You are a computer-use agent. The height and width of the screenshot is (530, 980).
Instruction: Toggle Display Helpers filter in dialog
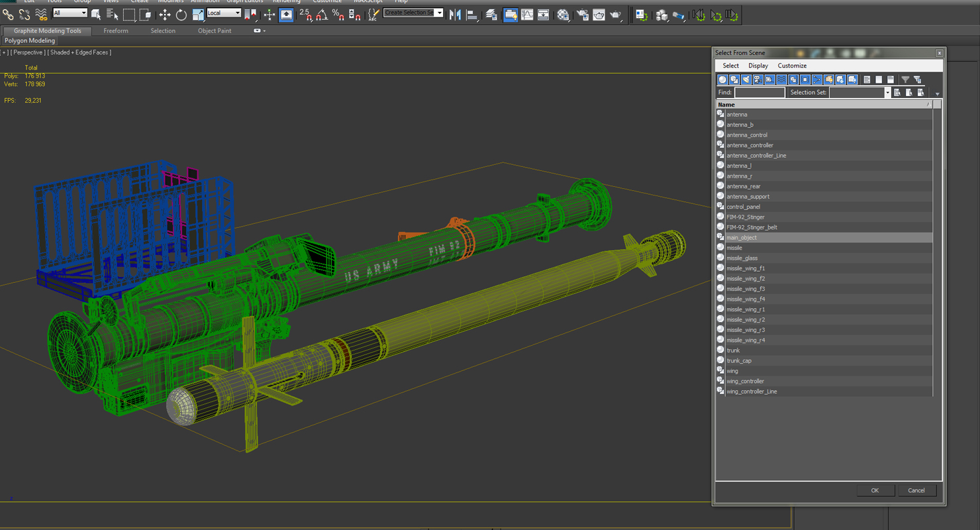pyautogui.click(x=769, y=79)
